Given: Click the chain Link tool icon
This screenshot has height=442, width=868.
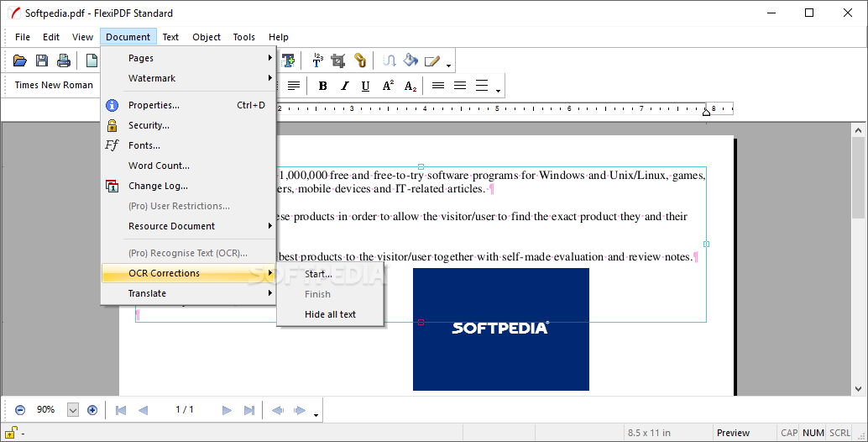Looking at the screenshot, I should (360, 61).
